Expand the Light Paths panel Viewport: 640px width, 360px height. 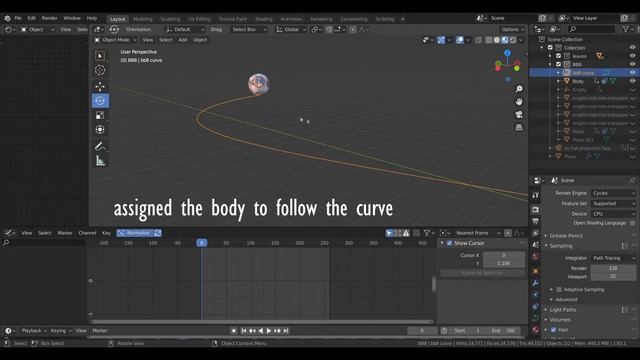pos(562,310)
